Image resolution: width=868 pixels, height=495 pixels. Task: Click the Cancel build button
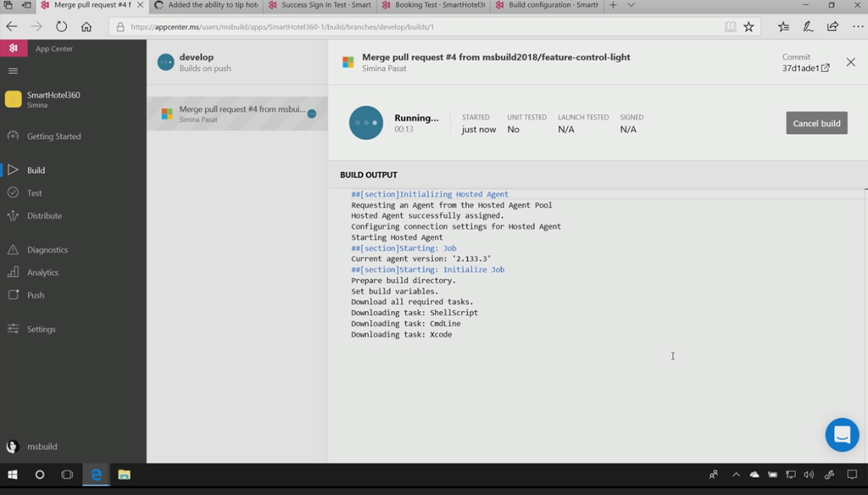click(x=815, y=124)
